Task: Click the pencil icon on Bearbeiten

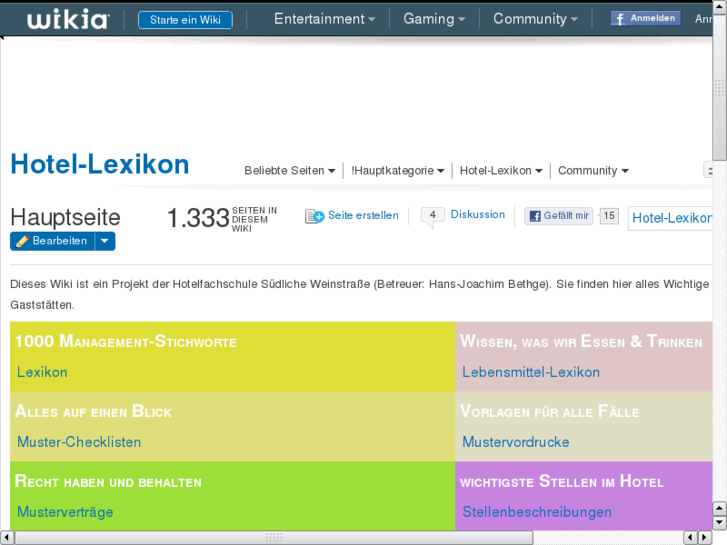Action: pos(22,241)
